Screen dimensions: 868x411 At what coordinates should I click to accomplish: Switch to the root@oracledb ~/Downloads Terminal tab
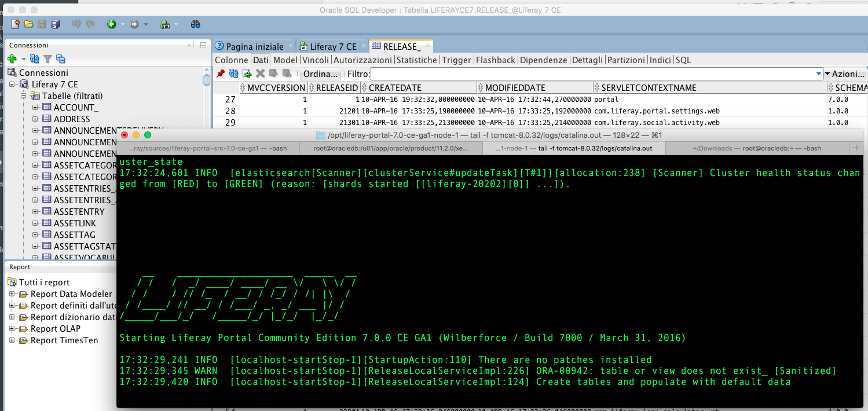click(756, 148)
